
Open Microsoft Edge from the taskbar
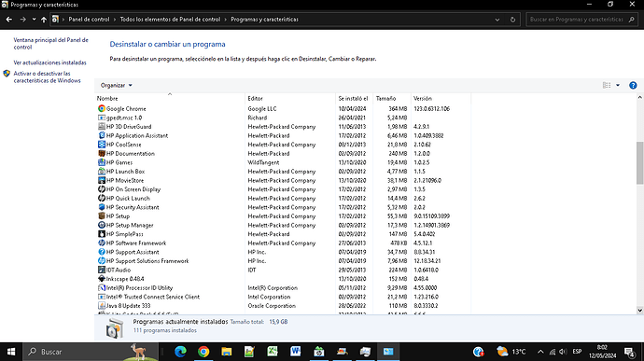click(180, 352)
